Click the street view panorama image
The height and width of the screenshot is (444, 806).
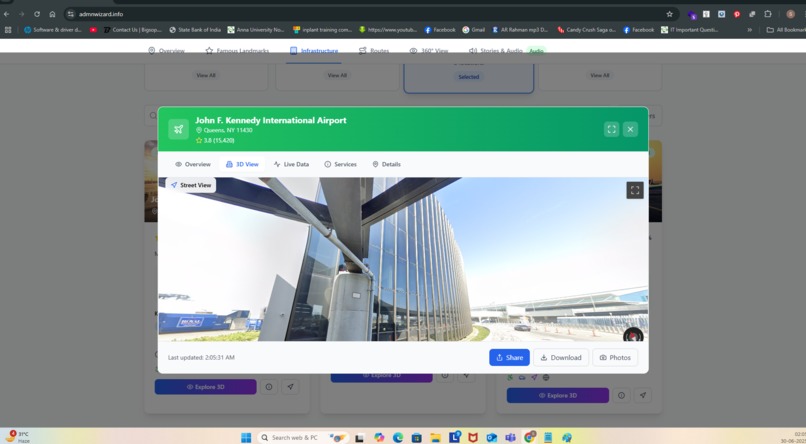(403, 260)
